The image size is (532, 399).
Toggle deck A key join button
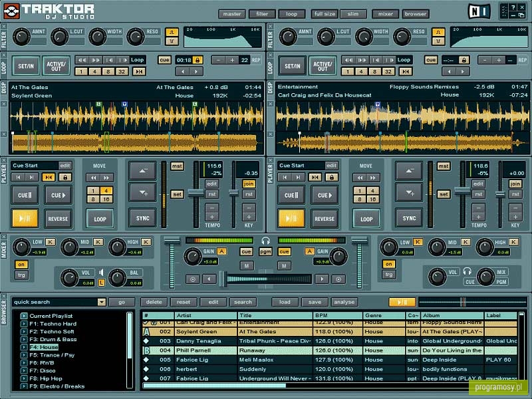pos(249,184)
